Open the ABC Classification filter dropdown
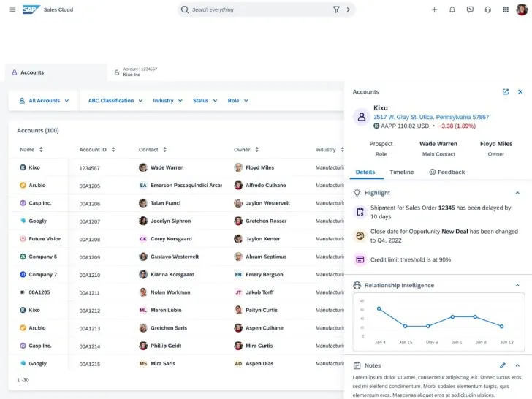532x399 pixels. [115, 101]
